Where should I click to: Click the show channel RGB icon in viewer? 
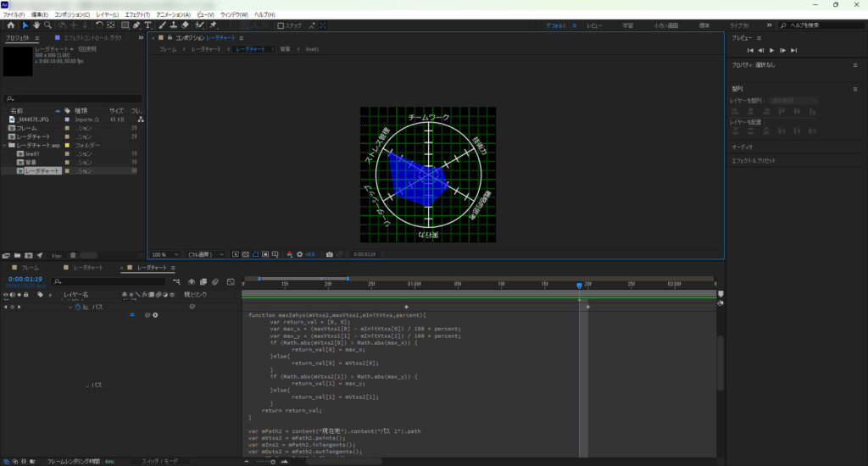[x=290, y=254]
